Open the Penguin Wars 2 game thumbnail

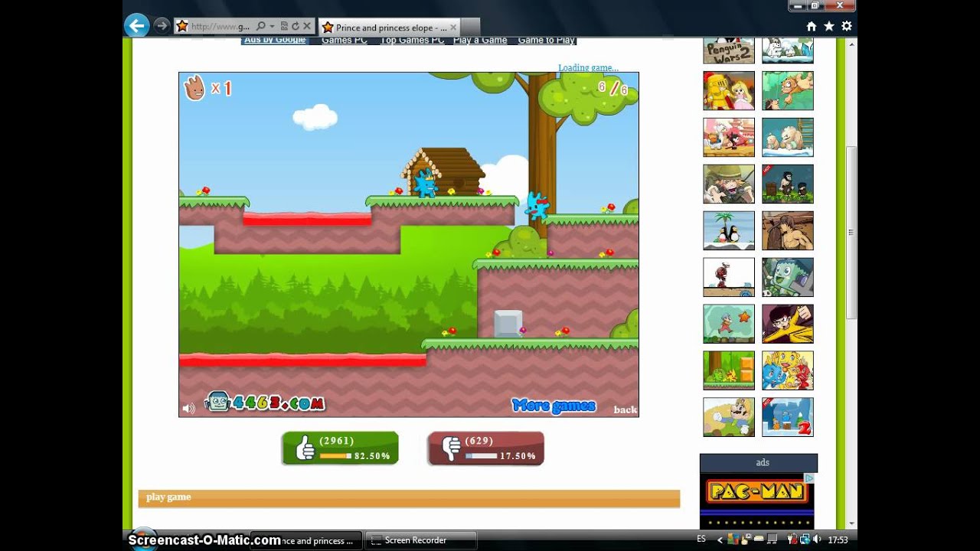click(x=729, y=51)
